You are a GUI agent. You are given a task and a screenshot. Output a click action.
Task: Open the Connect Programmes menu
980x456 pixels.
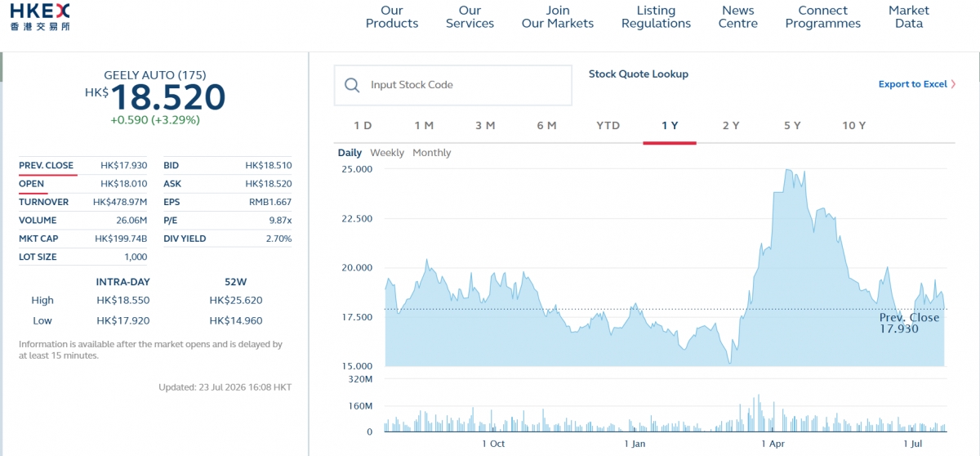823,17
